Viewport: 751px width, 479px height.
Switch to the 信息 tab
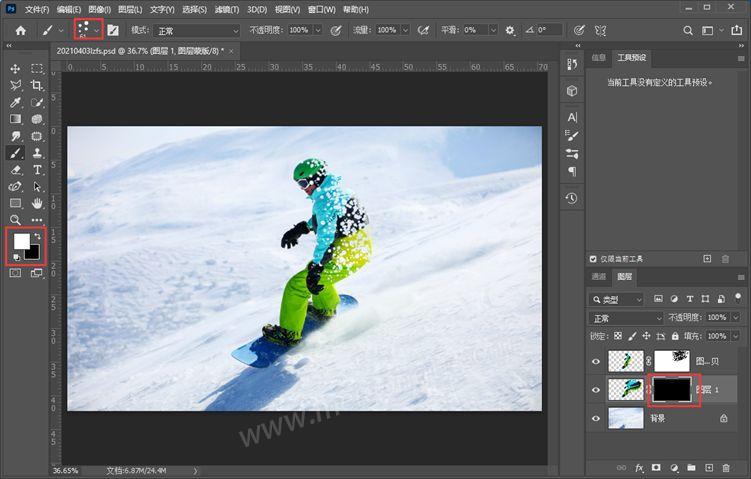599,57
